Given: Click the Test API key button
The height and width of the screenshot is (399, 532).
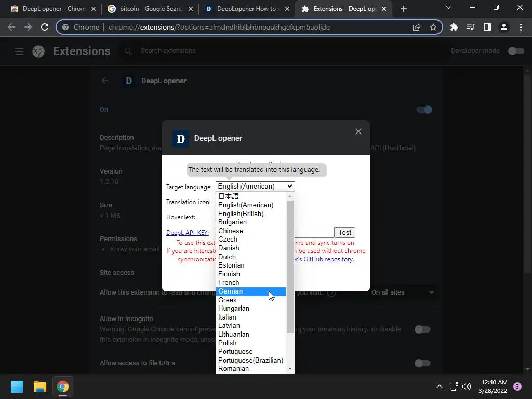Looking at the screenshot, I should tap(345, 232).
